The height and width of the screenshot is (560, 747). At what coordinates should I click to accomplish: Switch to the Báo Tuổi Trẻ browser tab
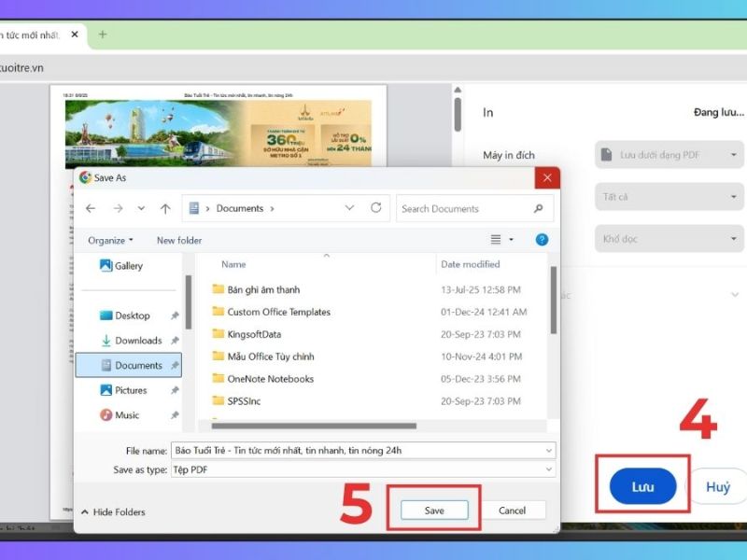[33, 35]
